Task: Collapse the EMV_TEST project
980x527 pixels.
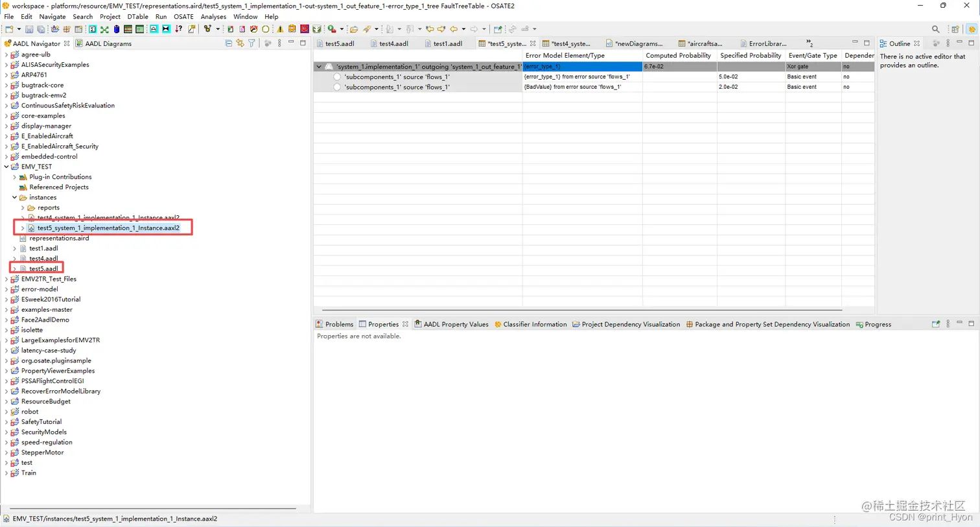Action: pos(6,167)
